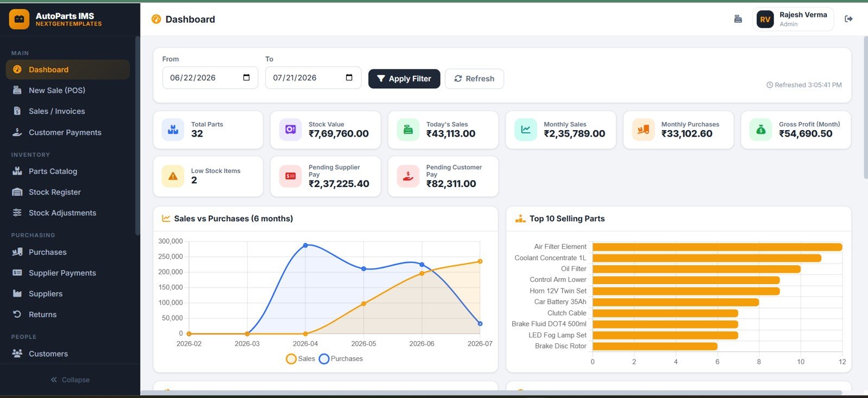
Task: Click the Today's Sales ₹43,113.00 value
Action: (x=451, y=134)
